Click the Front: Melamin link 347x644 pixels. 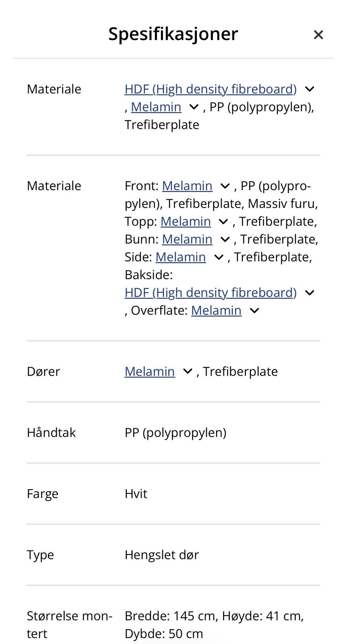pos(188,186)
